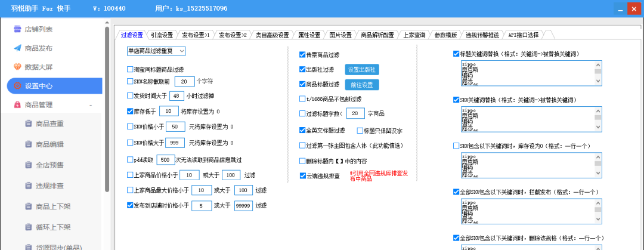Click 前往设置 button
This screenshot has height=250, width=644.
point(362,85)
